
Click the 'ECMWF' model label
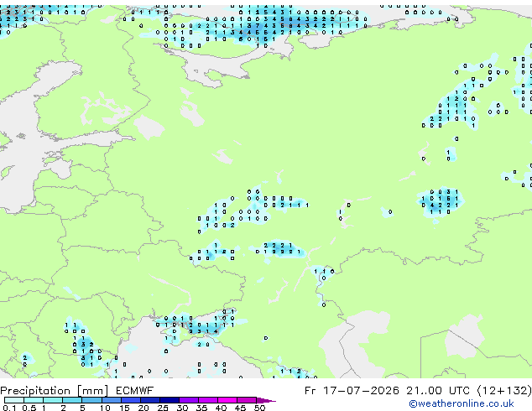(x=135, y=391)
